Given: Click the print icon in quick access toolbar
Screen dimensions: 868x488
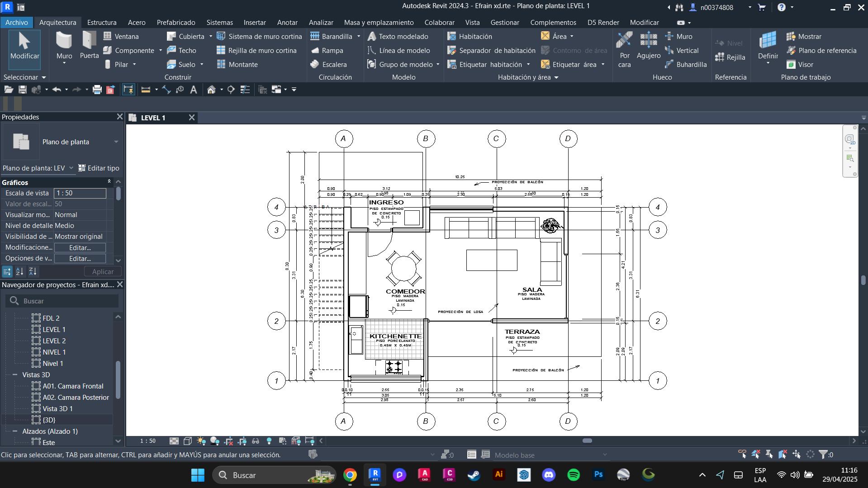Looking at the screenshot, I should [97, 90].
